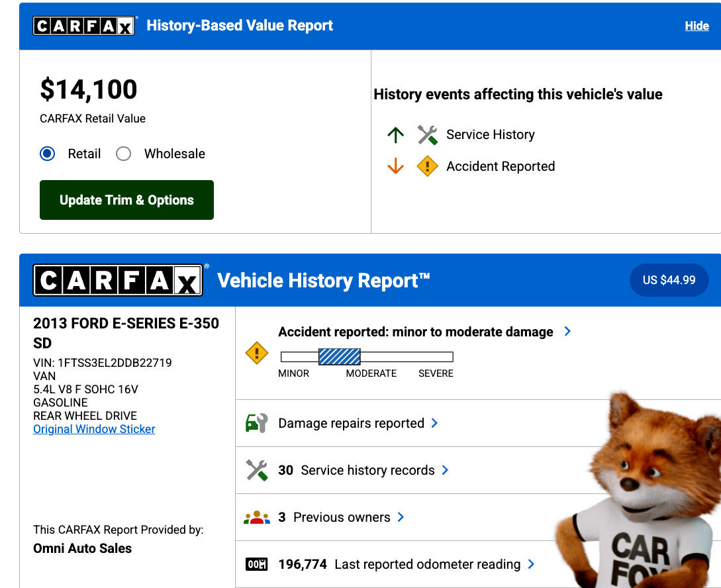Image resolution: width=721 pixels, height=588 pixels.
Task: Click the accident warning diamond beside damage scale
Action: click(257, 353)
